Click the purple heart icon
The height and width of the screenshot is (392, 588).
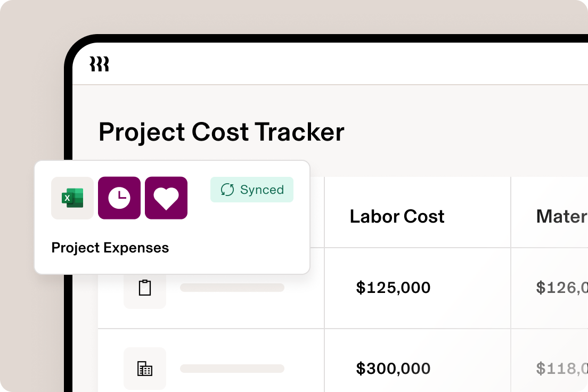tap(166, 198)
